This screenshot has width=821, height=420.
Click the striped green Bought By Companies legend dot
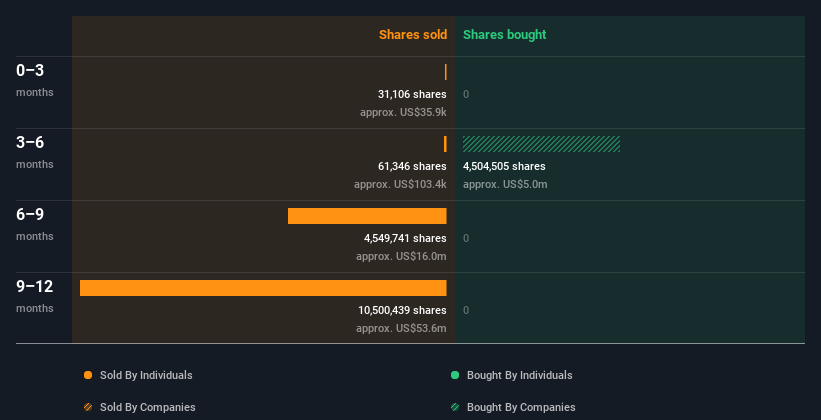pos(455,407)
